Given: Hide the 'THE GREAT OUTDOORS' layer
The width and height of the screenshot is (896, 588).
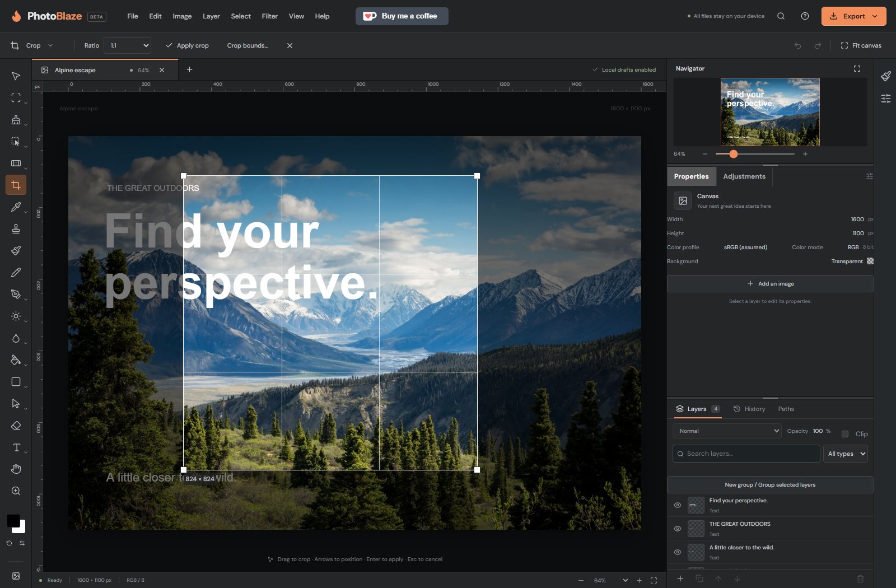Looking at the screenshot, I should coord(677,529).
